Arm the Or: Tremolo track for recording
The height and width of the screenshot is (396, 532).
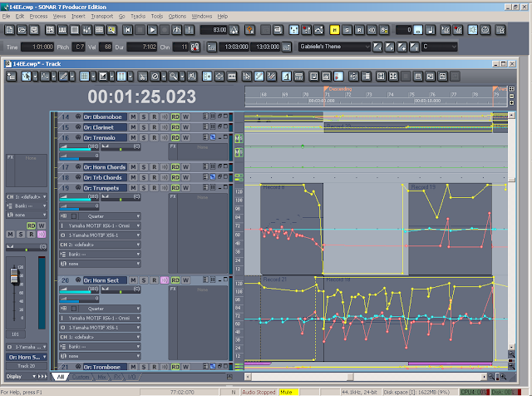click(x=155, y=137)
